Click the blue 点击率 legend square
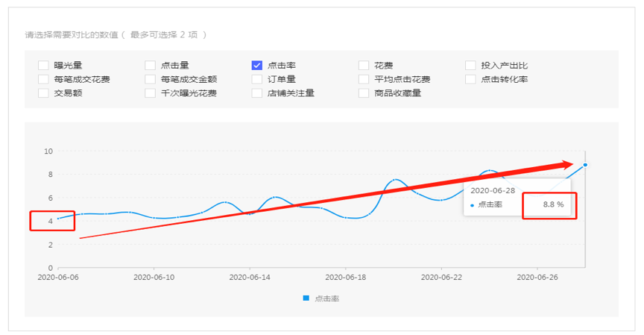This screenshot has height=335, width=644. point(306,298)
